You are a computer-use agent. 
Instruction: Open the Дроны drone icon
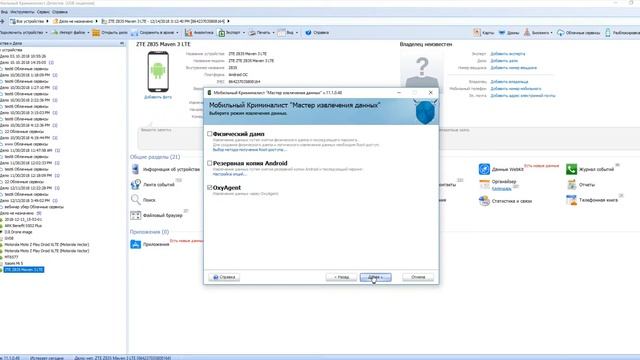pyautogui.click(x=502, y=33)
